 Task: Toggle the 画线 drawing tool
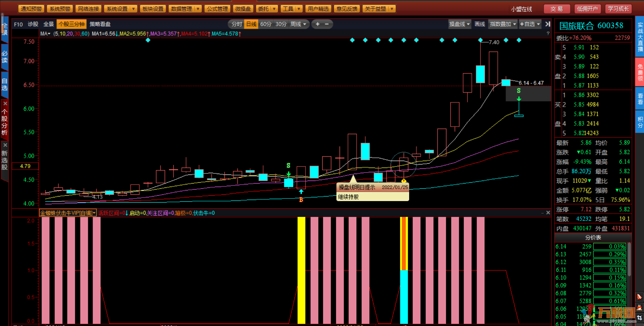(480, 24)
